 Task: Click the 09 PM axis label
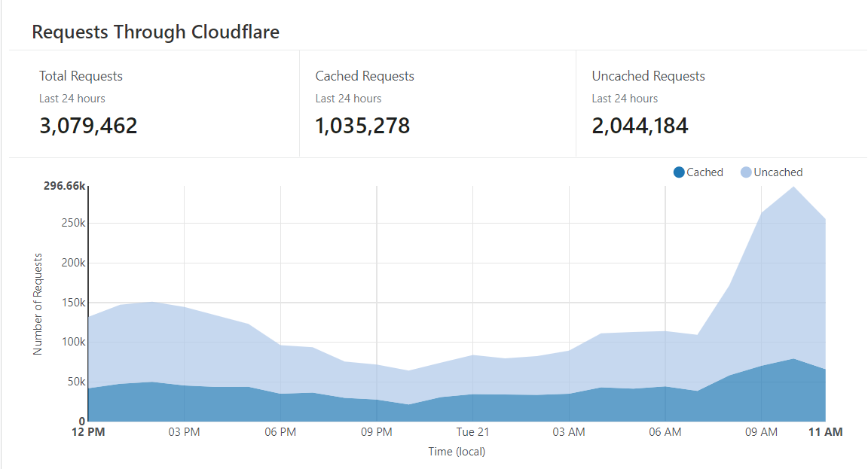[377, 432]
